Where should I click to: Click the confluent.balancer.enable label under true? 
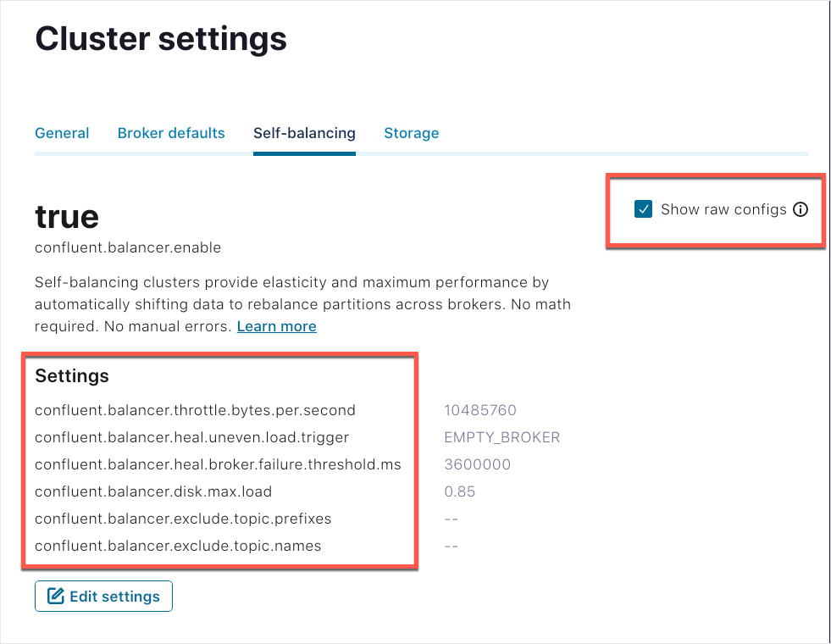(x=128, y=248)
